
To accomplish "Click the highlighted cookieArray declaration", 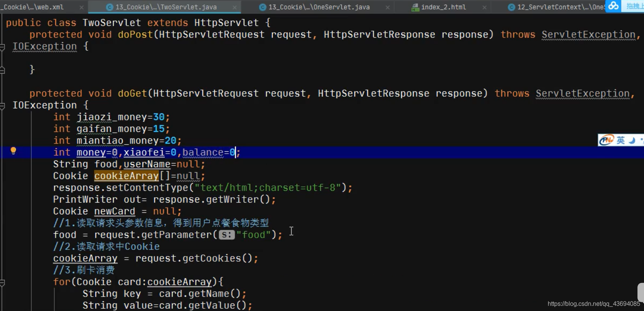I will point(126,176).
